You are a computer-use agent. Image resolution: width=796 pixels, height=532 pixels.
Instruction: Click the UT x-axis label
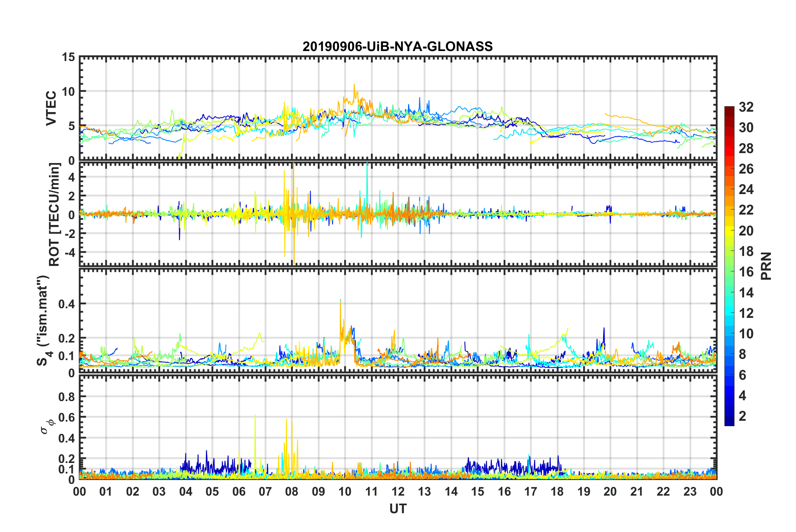(398, 509)
